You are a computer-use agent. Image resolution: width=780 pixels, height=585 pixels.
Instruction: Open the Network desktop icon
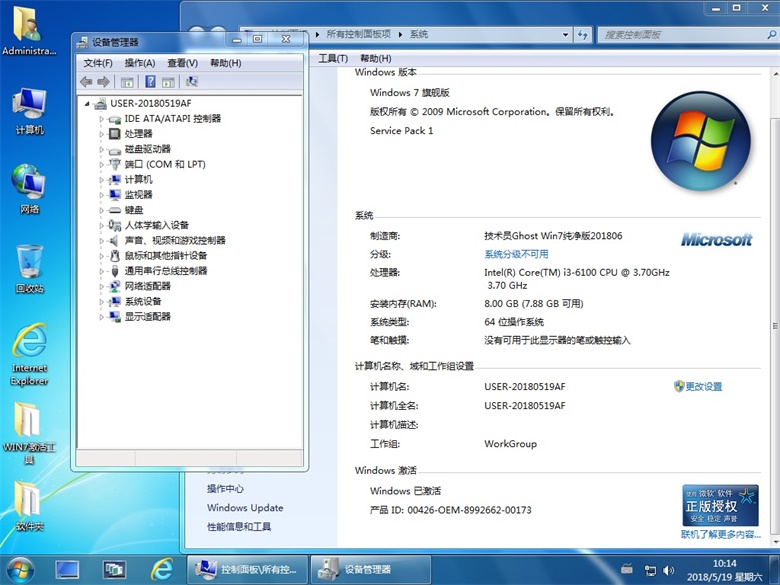point(29,185)
